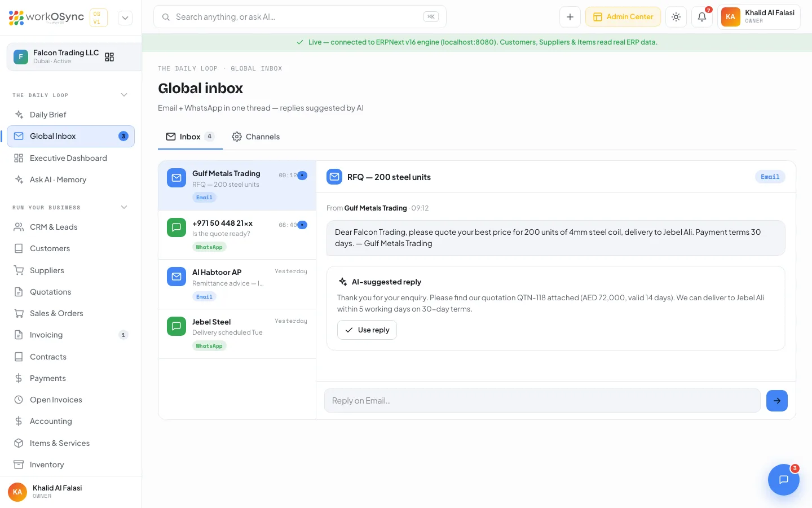Screen dimensions: 812x508
Task: Open the Al Habtoor AP email
Action: click(237, 284)
